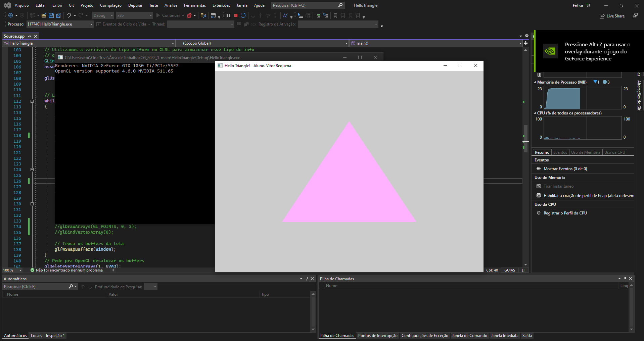Image resolution: width=644 pixels, height=341 pixels.
Task: Click the Navigate Backward arrow in toolbar
Action: point(10,15)
